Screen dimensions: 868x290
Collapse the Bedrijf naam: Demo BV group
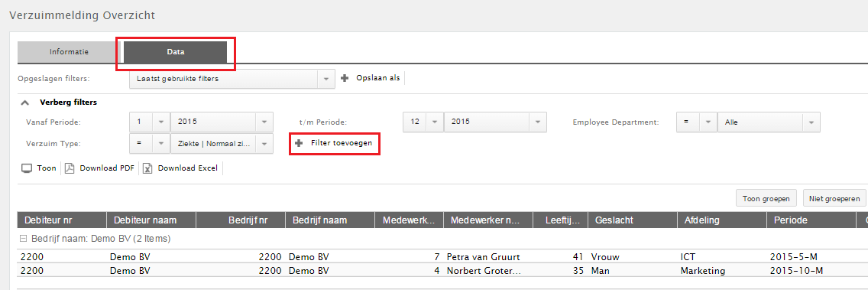(x=23, y=239)
